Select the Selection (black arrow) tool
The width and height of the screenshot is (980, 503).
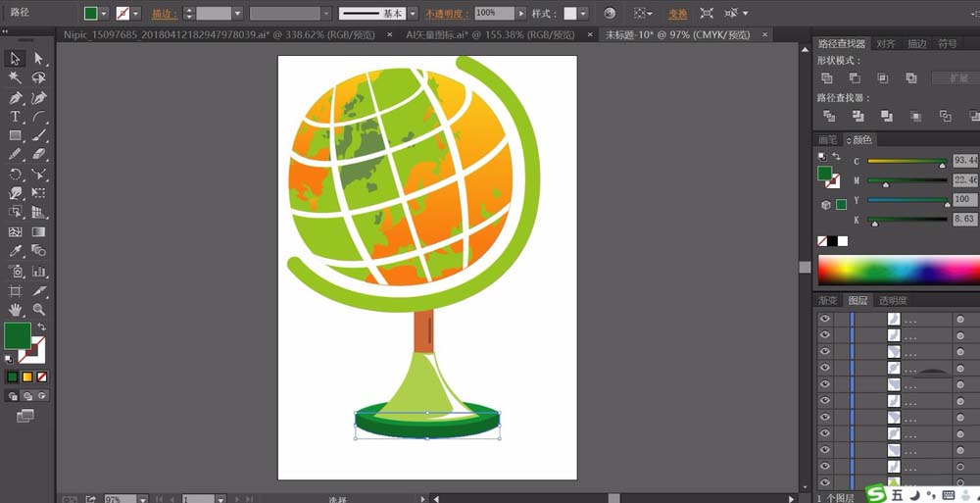click(x=15, y=59)
